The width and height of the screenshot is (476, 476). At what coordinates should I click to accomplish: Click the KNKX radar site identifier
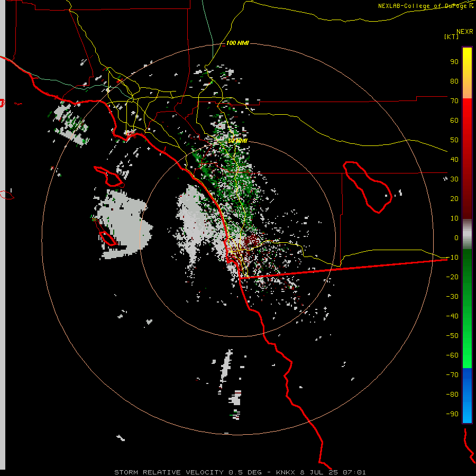(x=286, y=472)
